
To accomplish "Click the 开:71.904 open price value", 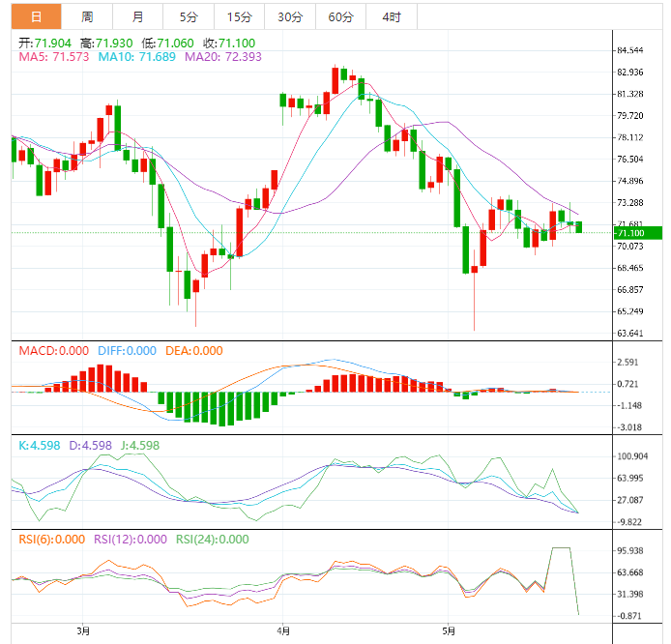I will (x=44, y=44).
